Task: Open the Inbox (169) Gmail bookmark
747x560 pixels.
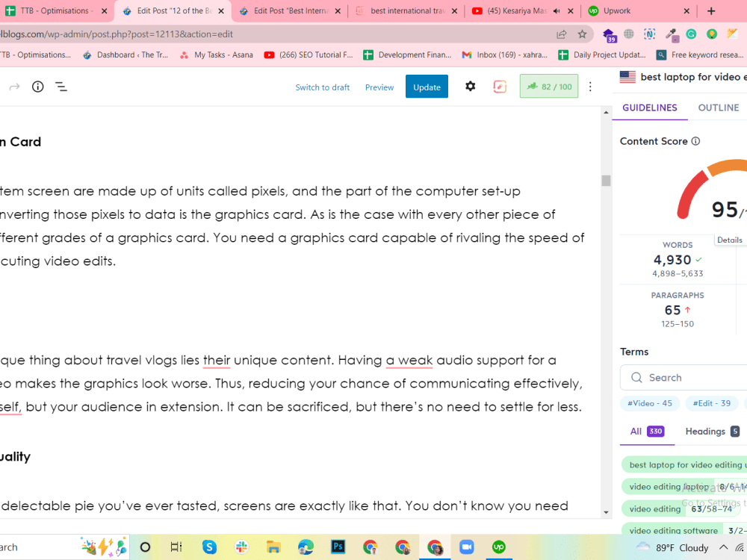Action: pos(504,55)
